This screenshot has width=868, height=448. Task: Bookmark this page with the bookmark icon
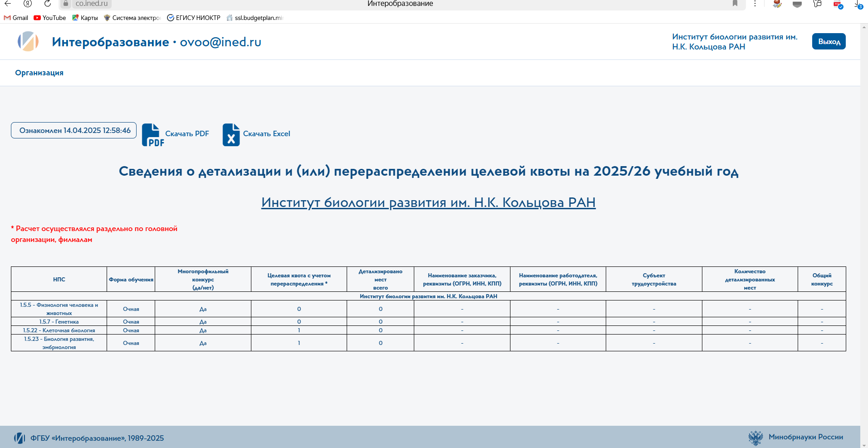(x=735, y=4)
